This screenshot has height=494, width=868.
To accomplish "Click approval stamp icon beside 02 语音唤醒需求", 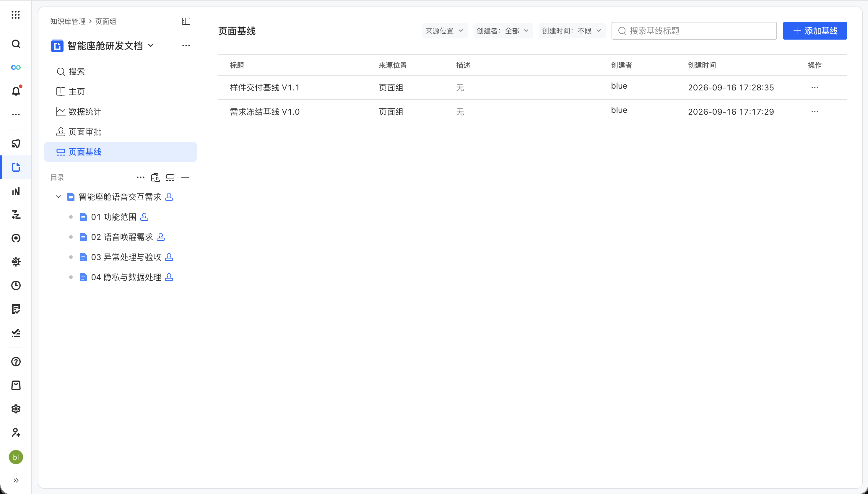I will [x=161, y=237].
